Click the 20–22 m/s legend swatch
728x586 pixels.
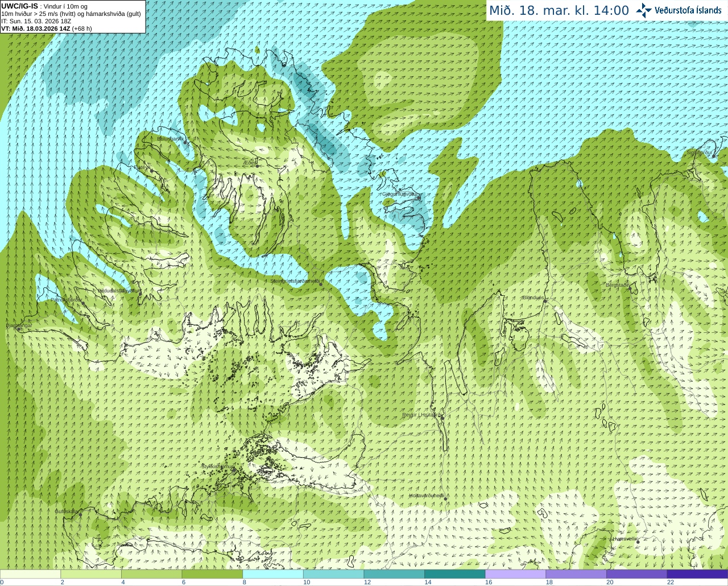636,573
